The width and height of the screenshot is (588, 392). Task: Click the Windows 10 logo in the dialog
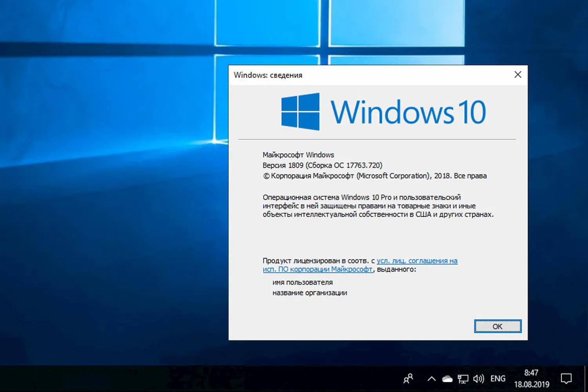pyautogui.click(x=410, y=111)
